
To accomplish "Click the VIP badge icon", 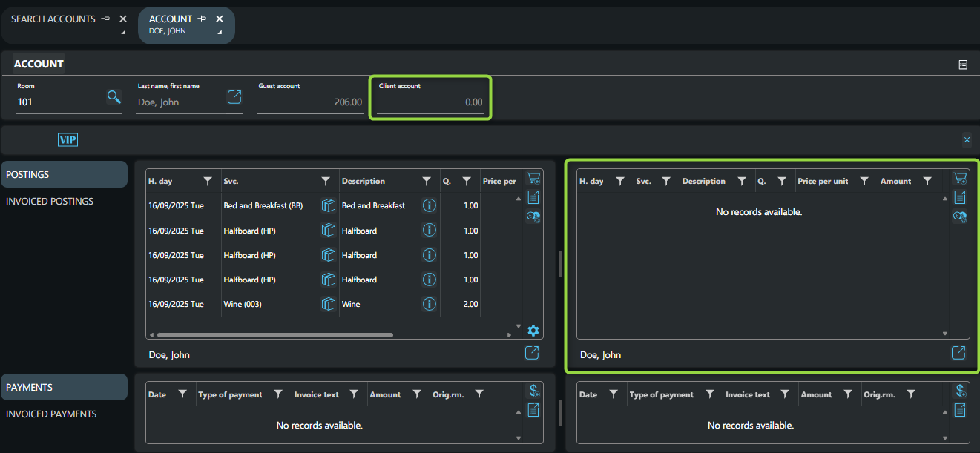I will click(68, 139).
